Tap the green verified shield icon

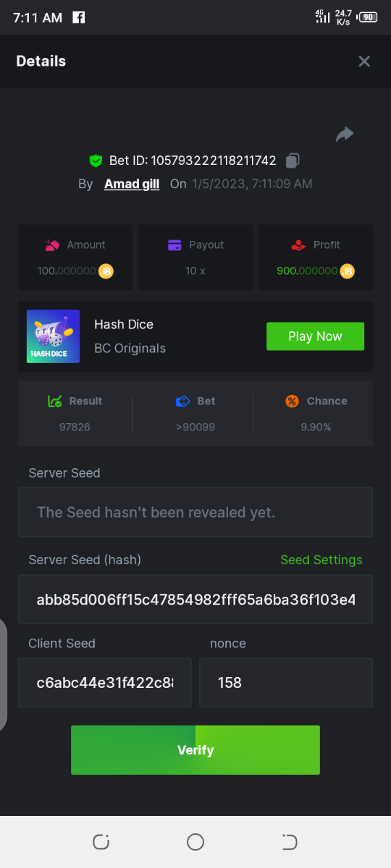click(96, 161)
